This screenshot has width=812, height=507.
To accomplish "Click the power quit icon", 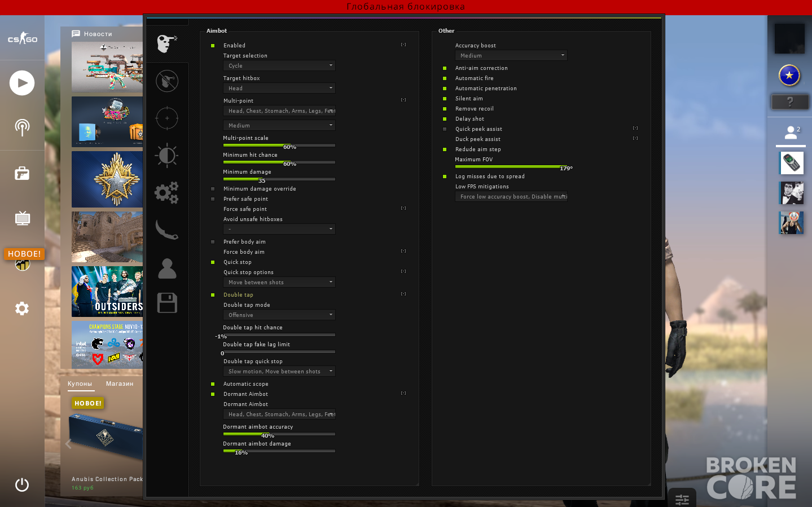I will click(22, 484).
